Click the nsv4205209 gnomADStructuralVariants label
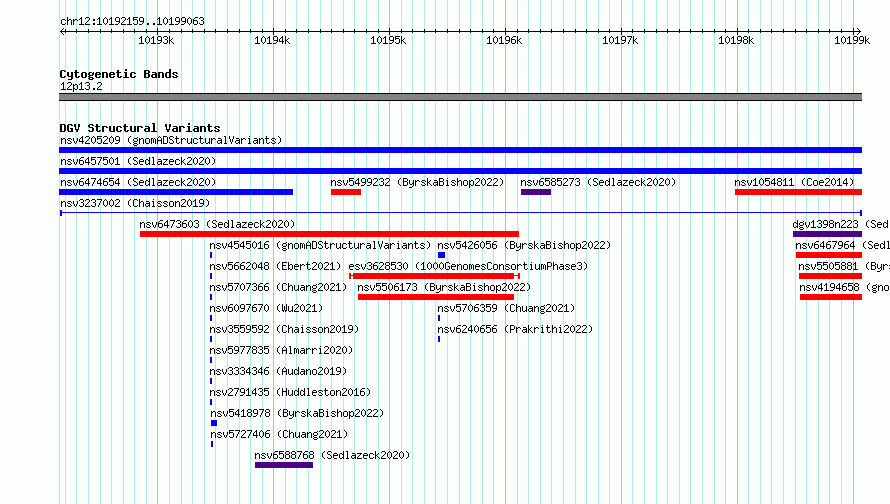 tap(171, 140)
